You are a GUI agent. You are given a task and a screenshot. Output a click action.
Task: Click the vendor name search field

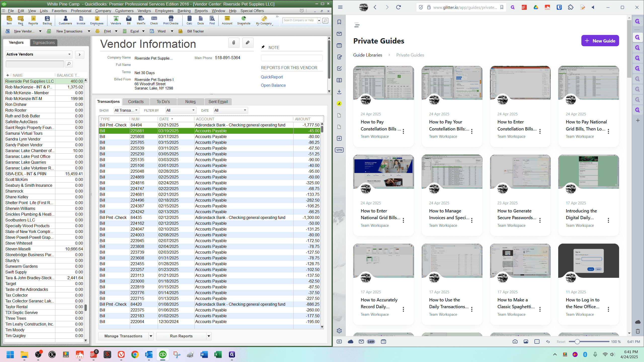(x=35, y=64)
